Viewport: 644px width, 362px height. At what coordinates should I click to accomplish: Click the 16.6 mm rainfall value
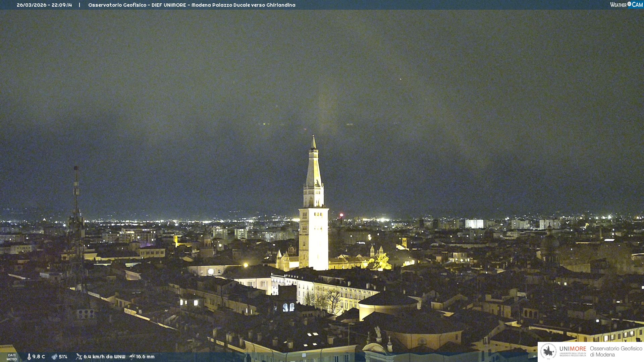[145, 357]
